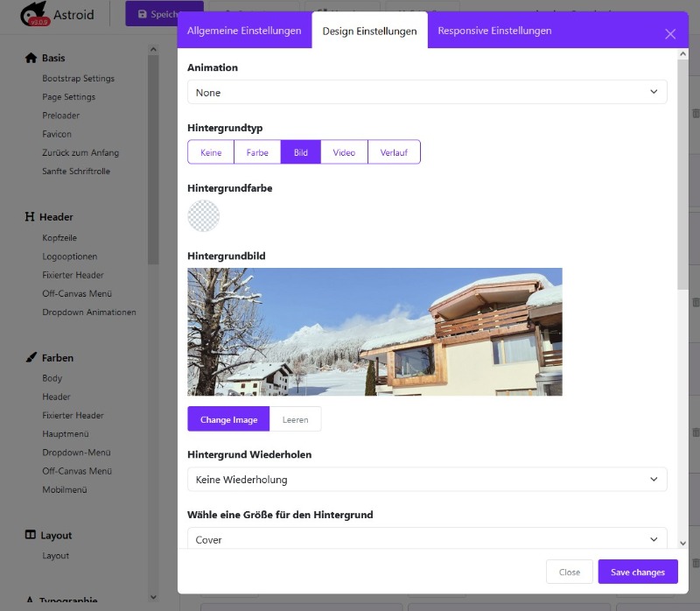Click the Change Image button
The width and height of the screenshot is (700, 611).
(x=228, y=420)
